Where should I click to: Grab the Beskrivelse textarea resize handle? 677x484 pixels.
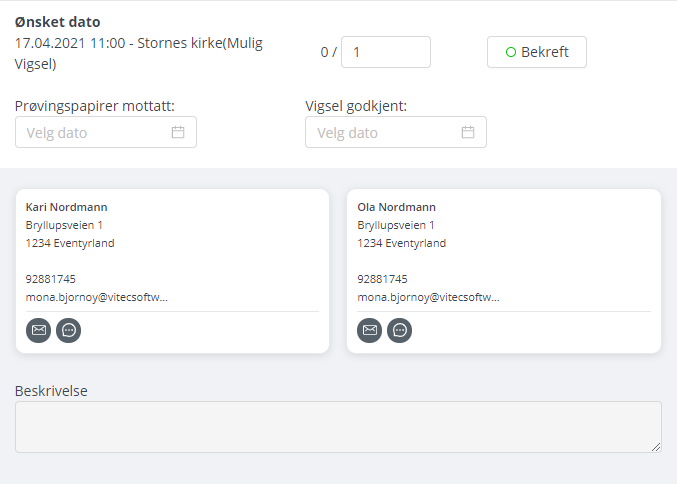(656, 447)
